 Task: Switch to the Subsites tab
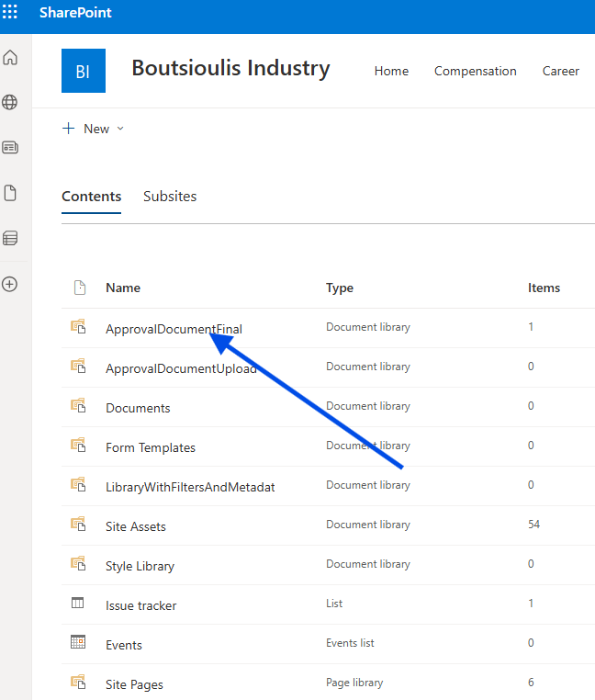tap(170, 196)
